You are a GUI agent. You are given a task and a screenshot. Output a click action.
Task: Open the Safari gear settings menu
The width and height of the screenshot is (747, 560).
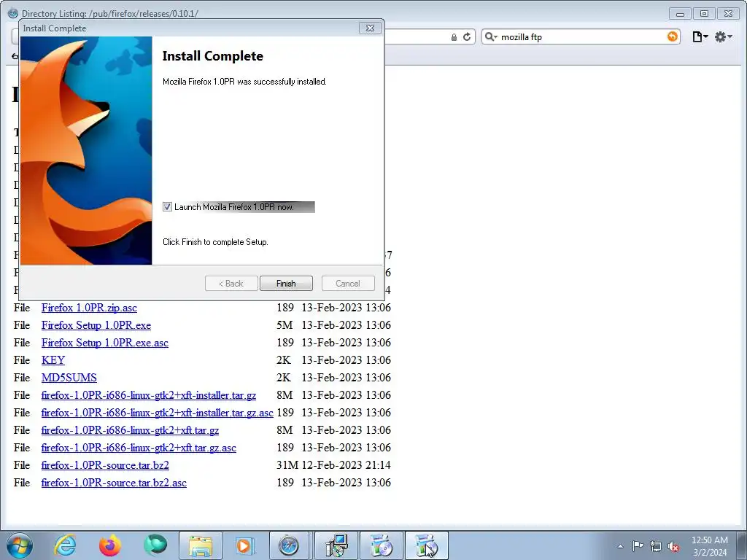click(x=723, y=36)
